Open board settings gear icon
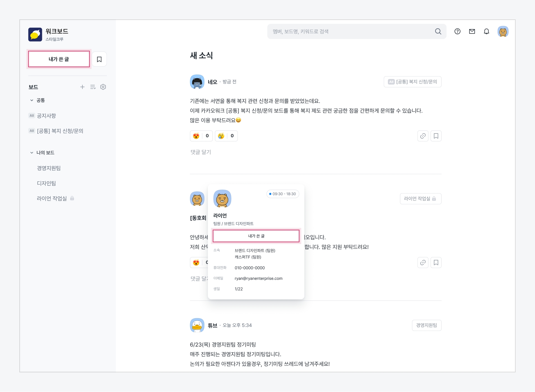 pos(103,87)
